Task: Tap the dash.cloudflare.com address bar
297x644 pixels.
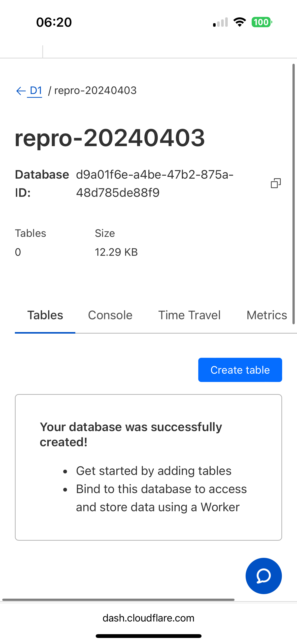Action: pos(148,618)
